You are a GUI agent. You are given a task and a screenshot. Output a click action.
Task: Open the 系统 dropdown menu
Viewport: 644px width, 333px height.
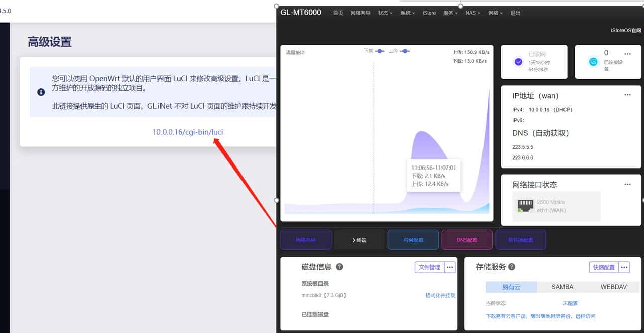(407, 13)
